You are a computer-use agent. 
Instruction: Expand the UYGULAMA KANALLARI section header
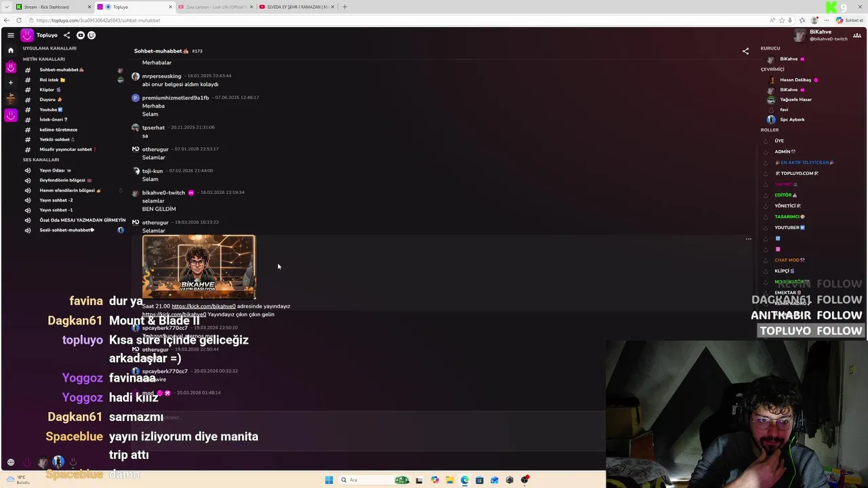point(50,48)
